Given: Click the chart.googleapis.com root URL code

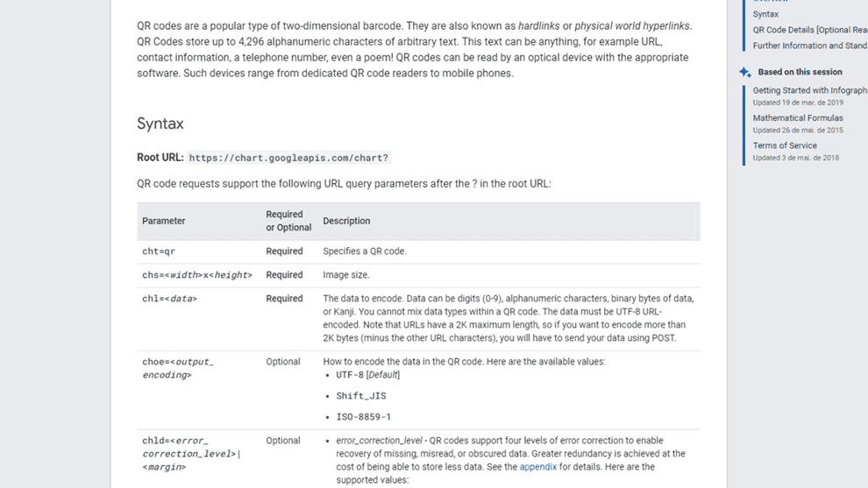Looking at the screenshot, I should [x=288, y=158].
